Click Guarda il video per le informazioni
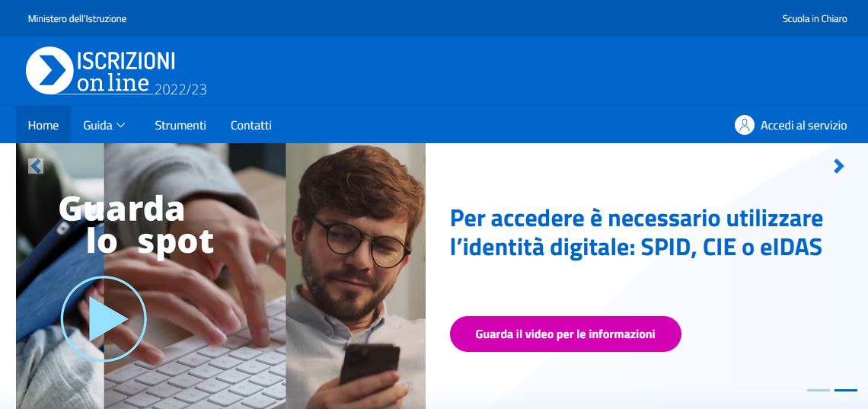 [565, 334]
